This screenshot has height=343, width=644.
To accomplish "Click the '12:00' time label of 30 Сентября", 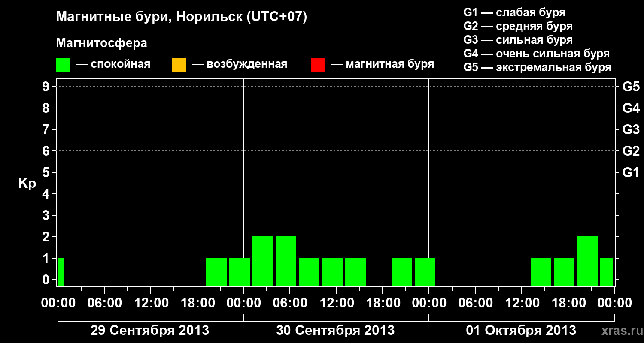I will [x=336, y=303].
